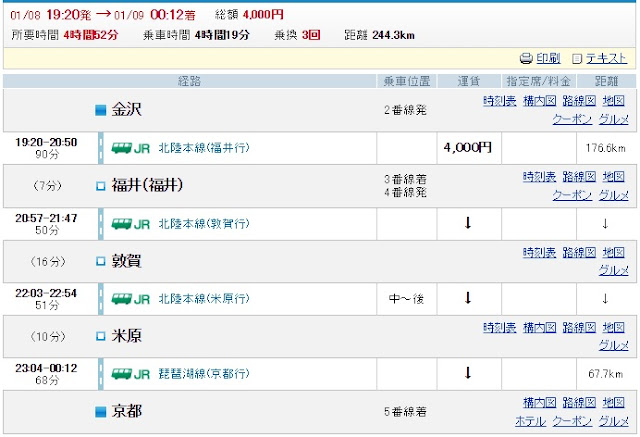Open 時刻表 timetable for 金沢 station

coord(500,100)
